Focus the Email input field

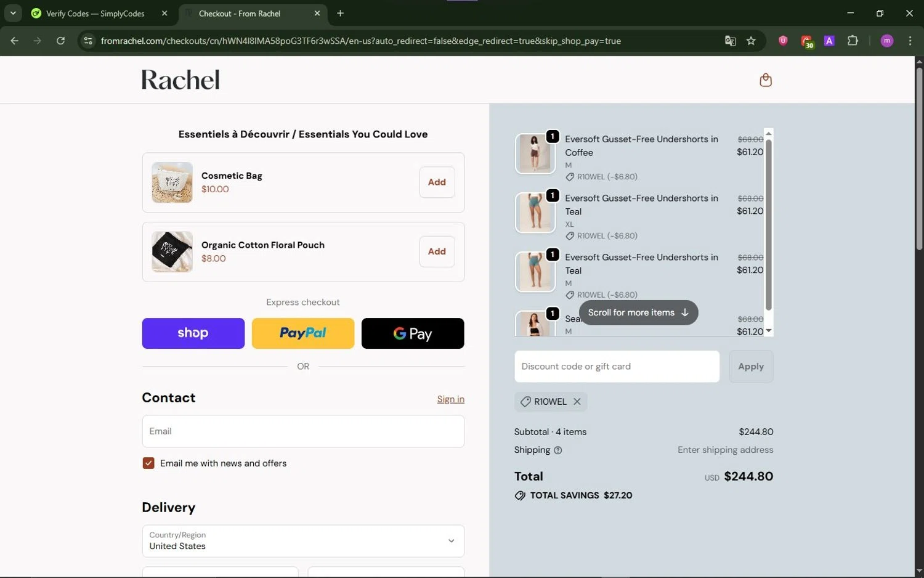(303, 431)
